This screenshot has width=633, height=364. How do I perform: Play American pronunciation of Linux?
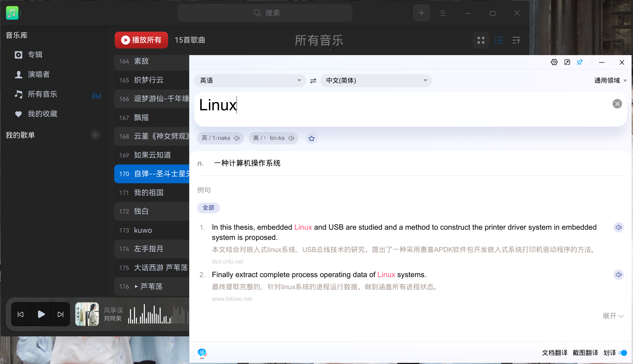click(x=291, y=138)
